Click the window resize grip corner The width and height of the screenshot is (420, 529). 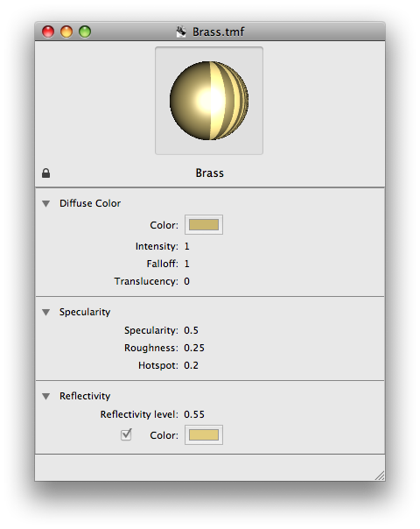pos(380,476)
